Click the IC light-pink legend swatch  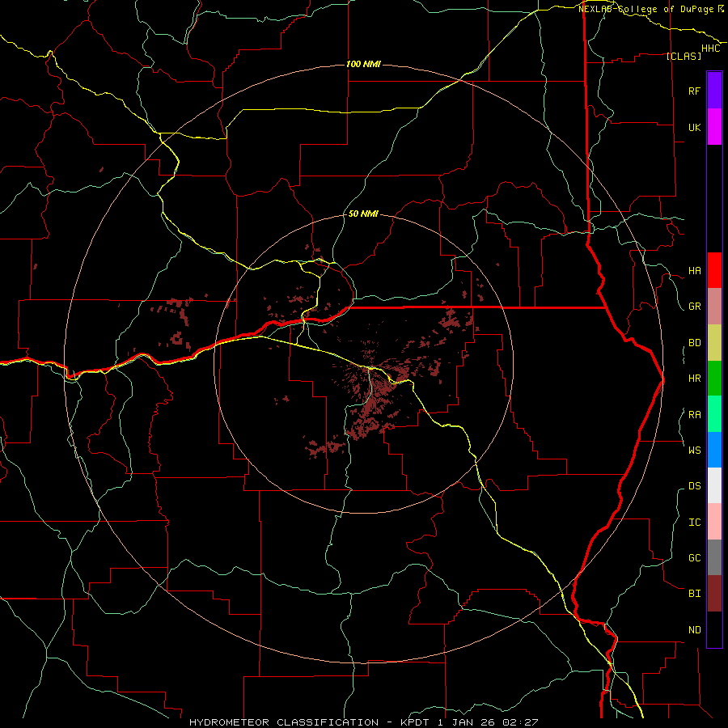714,522
